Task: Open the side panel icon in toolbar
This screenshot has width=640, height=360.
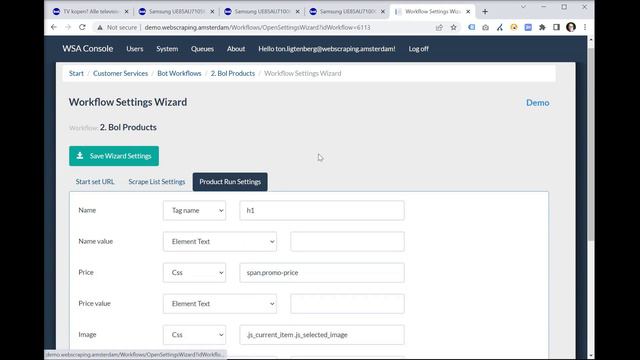Action: [556, 27]
